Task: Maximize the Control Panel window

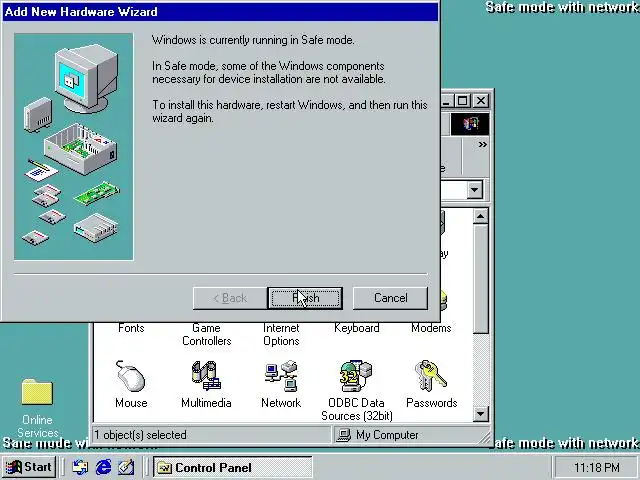Action: [463, 100]
